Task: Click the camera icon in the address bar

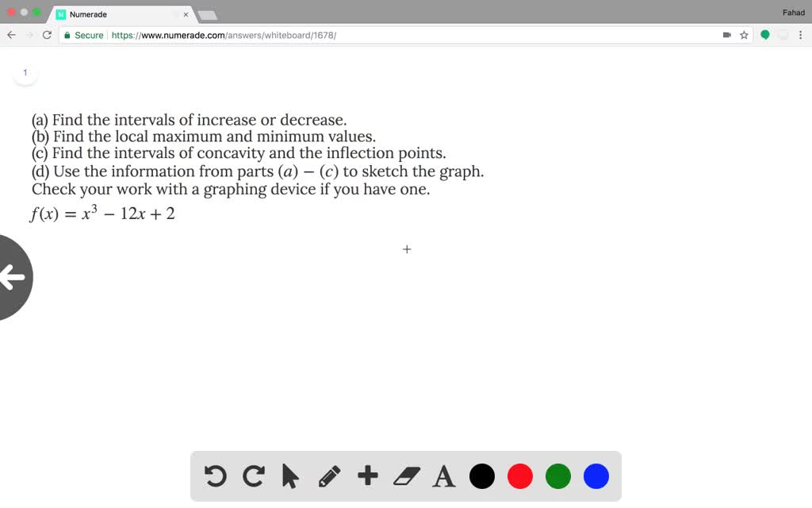Action: pyautogui.click(x=726, y=35)
